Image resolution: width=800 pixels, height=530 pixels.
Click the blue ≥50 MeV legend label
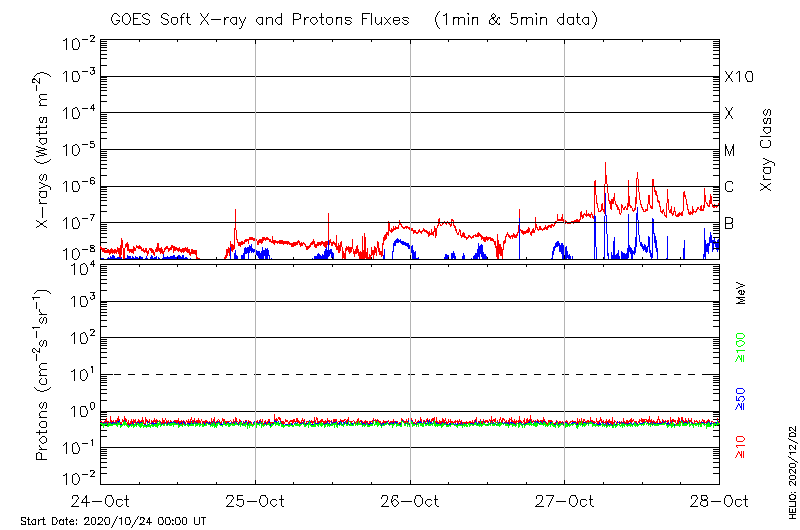point(741,400)
